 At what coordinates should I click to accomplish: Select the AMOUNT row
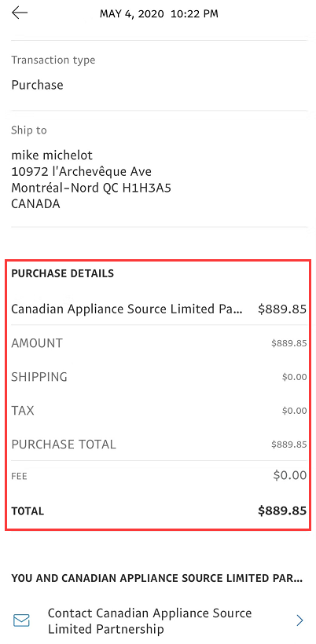coord(158,343)
